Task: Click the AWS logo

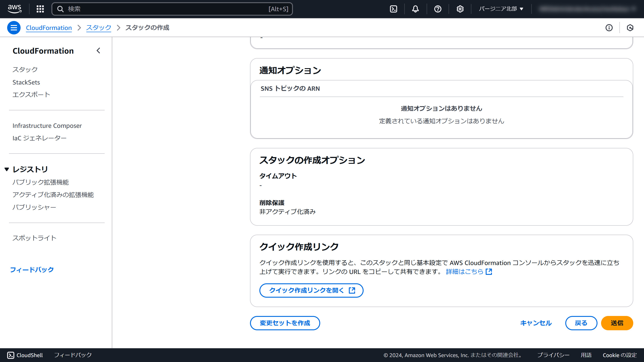Action: [x=15, y=8]
